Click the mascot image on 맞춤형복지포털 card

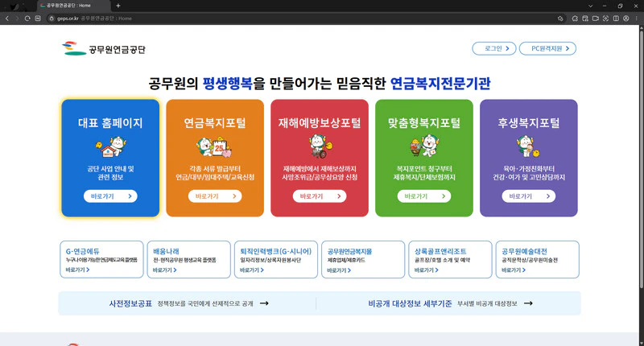click(424, 146)
